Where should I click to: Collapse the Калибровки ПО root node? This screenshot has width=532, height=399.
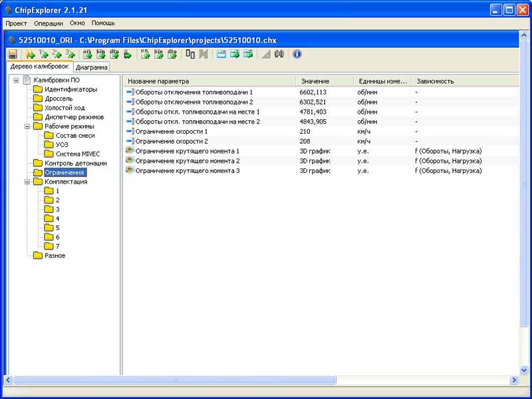click(17, 80)
